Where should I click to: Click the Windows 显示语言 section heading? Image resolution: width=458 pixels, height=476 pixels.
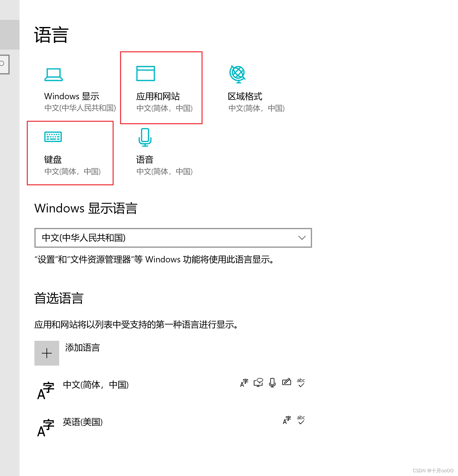pos(86,208)
